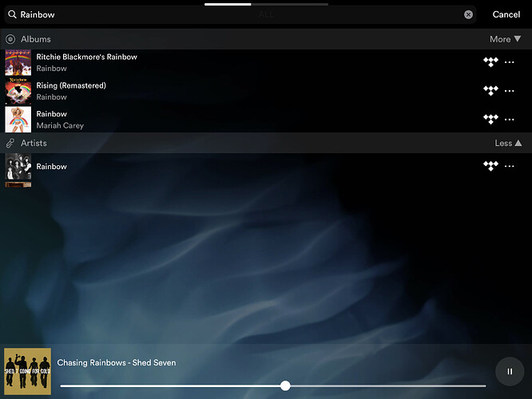Select the Rainbow artist thumbnail
The height and width of the screenshot is (399, 532).
click(18, 170)
